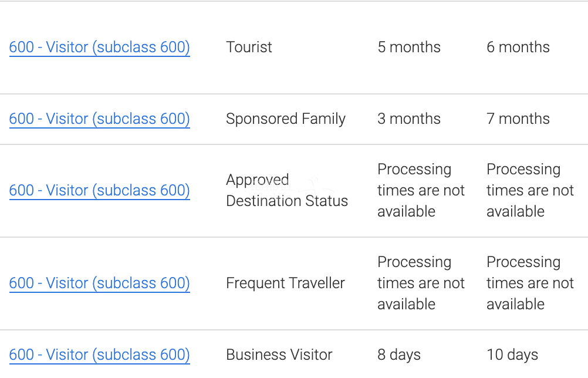588x378 pixels.
Task: Click last unavailable notice in Approved Destination row
Action: (x=530, y=191)
